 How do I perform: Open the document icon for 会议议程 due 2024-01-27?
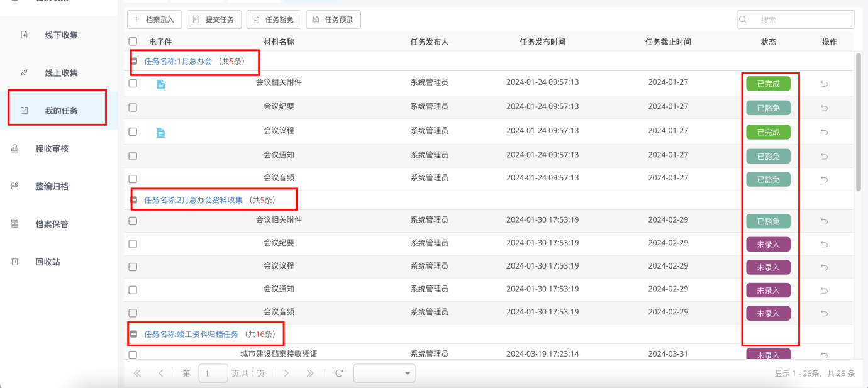coord(160,133)
